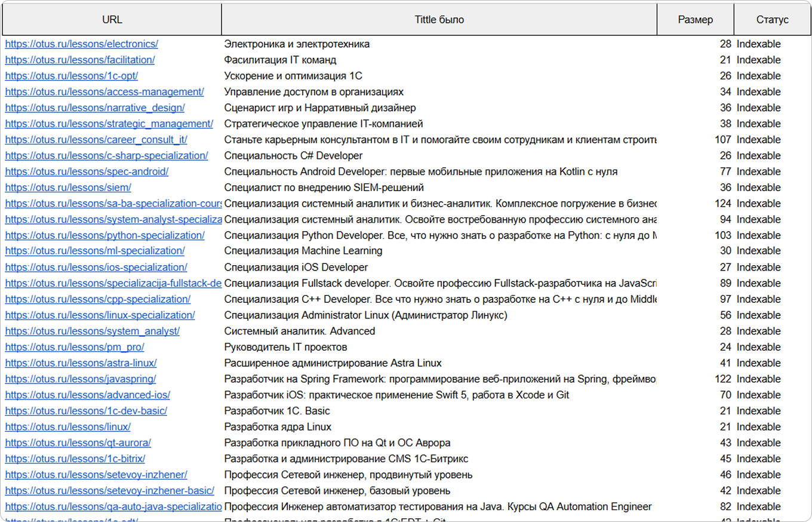Follow the pm_pro lesson link
The image size is (812, 522).
coord(75,347)
